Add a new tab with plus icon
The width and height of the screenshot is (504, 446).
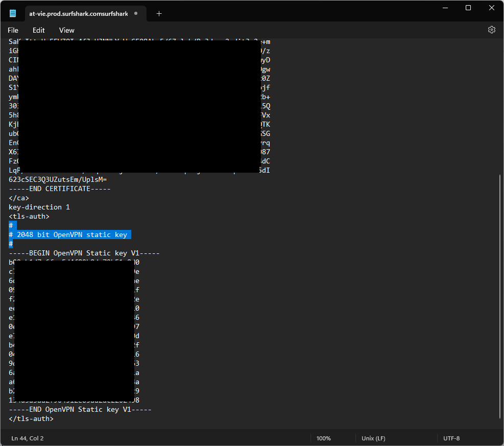pyautogui.click(x=159, y=14)
